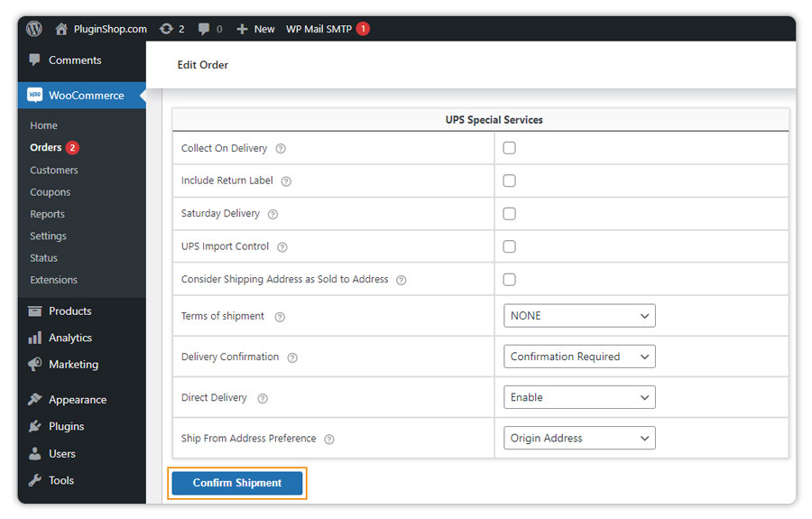Viewport: 812px width, 519px height.
Task: Open the Delivery Confirmation dropdown
Action: coord(579,357)
